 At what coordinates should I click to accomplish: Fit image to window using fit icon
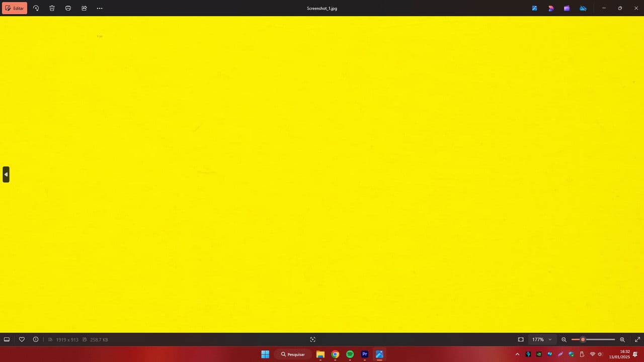(521, 340)
